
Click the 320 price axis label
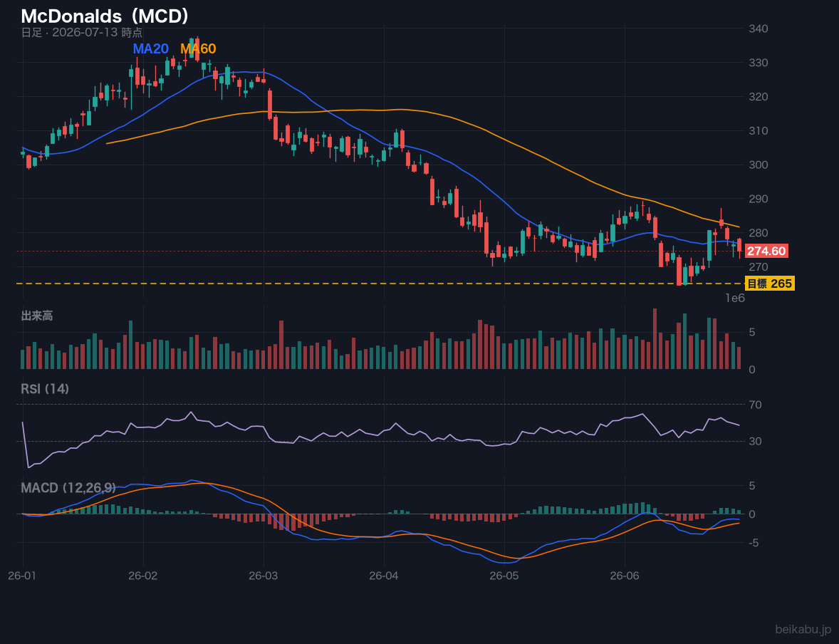[759, 97]
